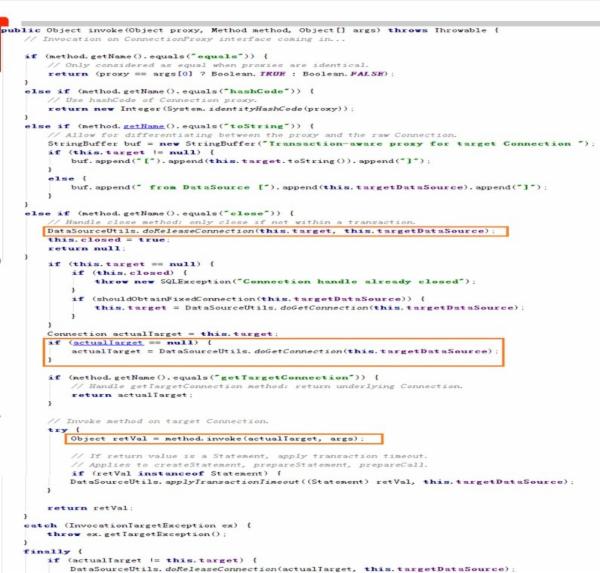600x573 pixels.
Task: Click 'if (retVal instanceof Statement)' line
Action: [x=176, y=473]
